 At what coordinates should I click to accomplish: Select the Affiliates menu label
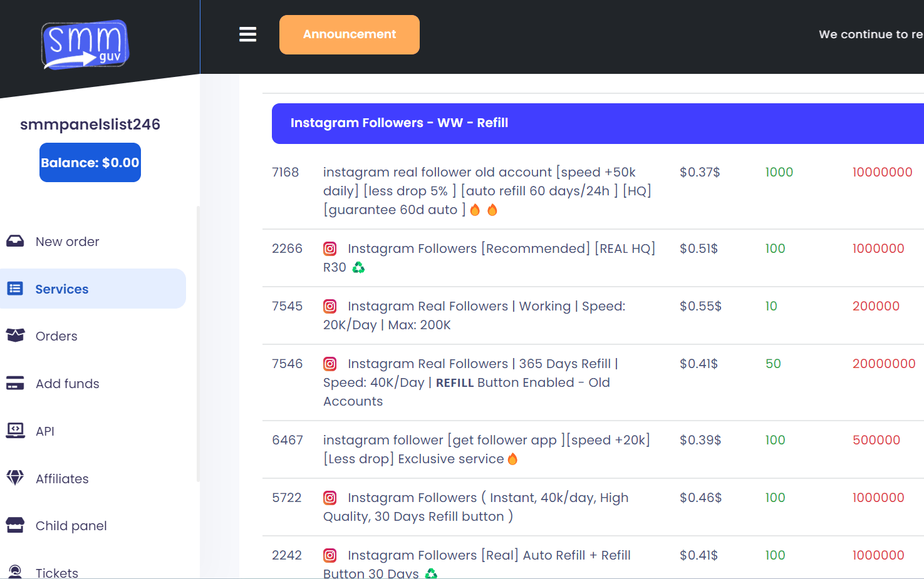(62, 479)
